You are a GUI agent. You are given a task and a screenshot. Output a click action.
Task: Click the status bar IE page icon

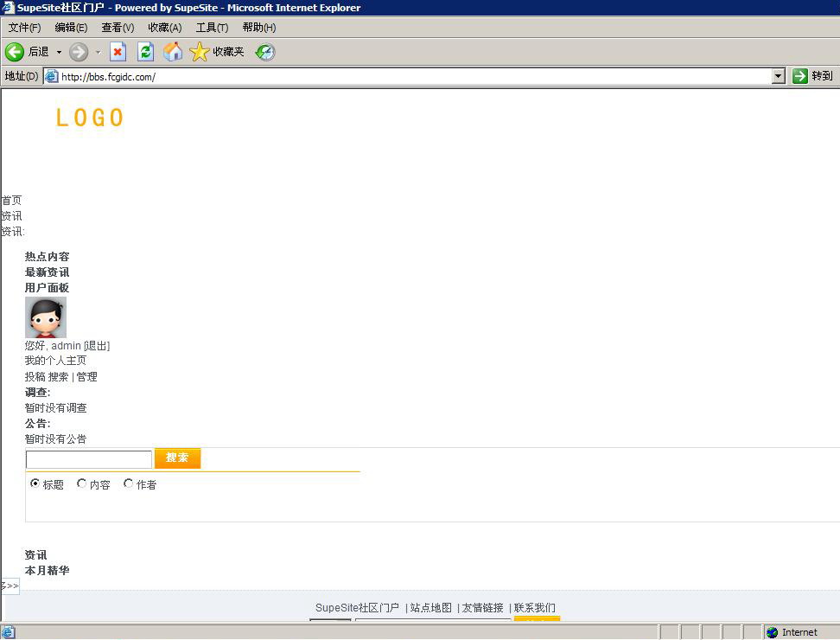click(8, 632)
